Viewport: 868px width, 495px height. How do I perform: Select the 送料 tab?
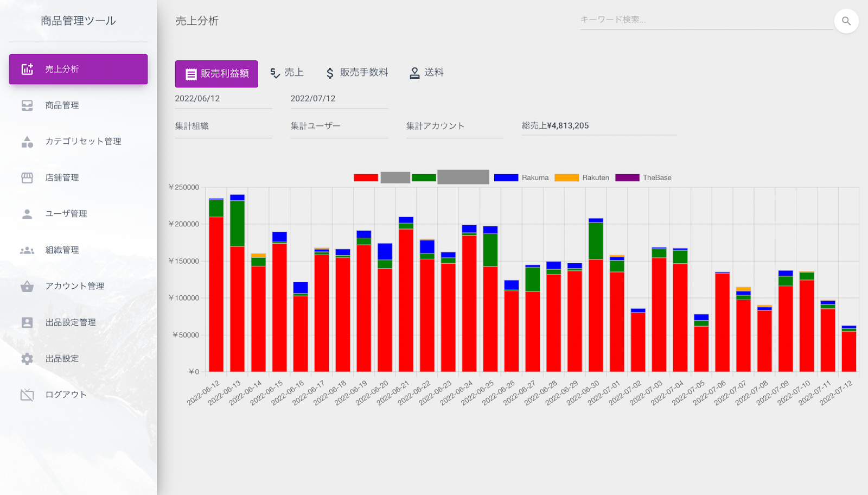coord(426,73)
